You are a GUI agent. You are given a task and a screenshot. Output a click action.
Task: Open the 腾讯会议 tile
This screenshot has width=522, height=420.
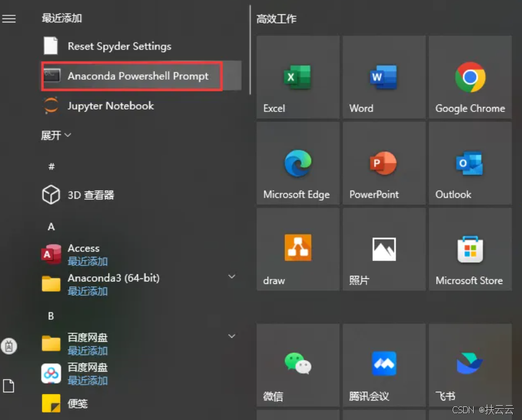[384, 365]
